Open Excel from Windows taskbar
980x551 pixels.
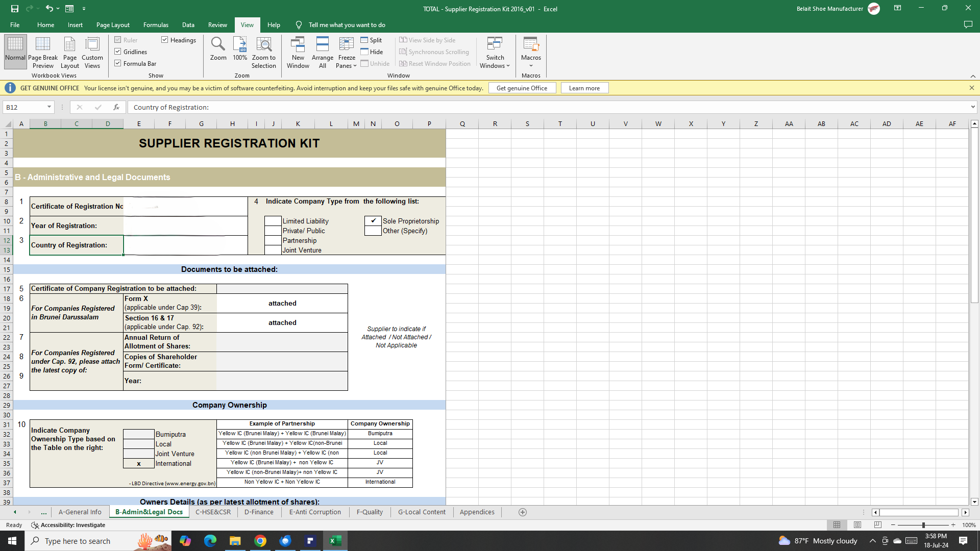pos(335,541)
